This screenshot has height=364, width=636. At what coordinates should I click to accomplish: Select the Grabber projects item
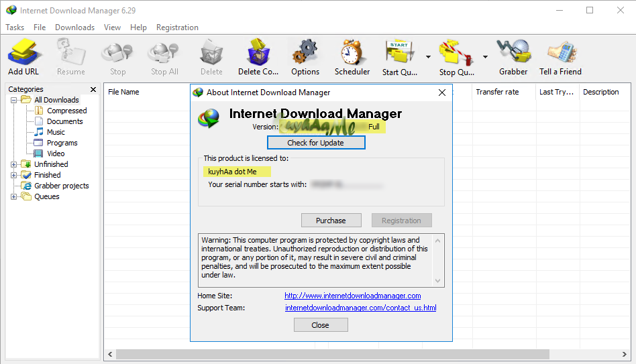coord(61,186)
